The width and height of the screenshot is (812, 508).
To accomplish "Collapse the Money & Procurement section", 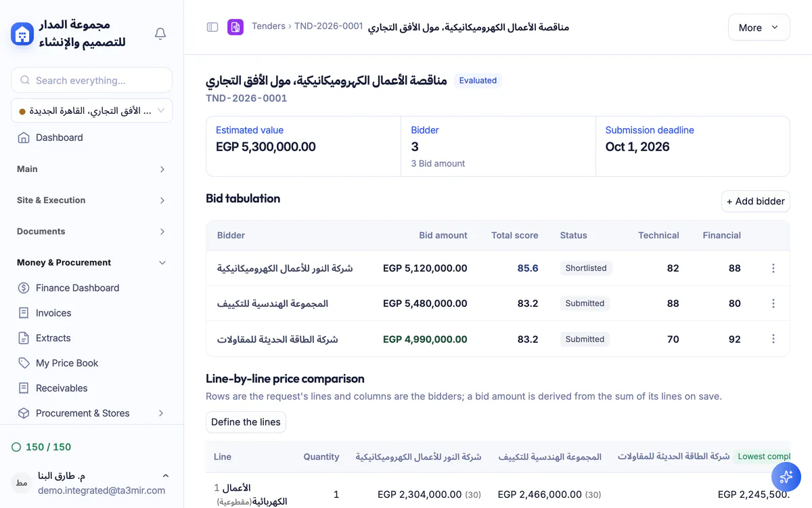I will pyautogui.click(x=91, y=263).
